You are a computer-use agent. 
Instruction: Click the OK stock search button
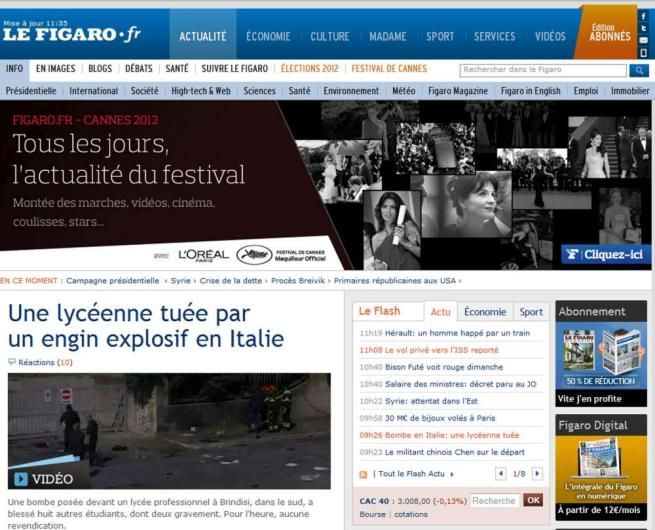coord(533,500)
